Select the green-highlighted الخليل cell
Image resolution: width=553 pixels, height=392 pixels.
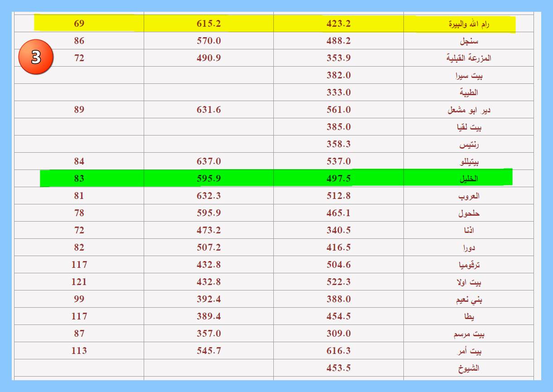coord(469,179)
